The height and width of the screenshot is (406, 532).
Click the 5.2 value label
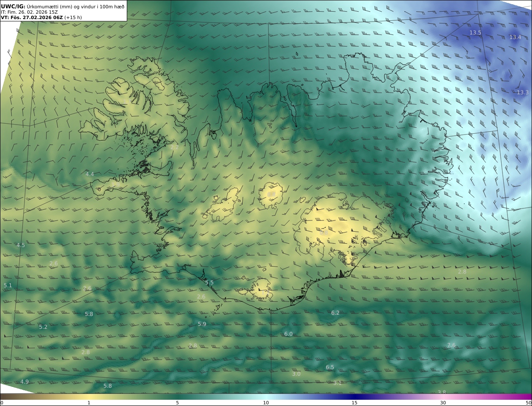pyautogui.click(x=43, y=327)
